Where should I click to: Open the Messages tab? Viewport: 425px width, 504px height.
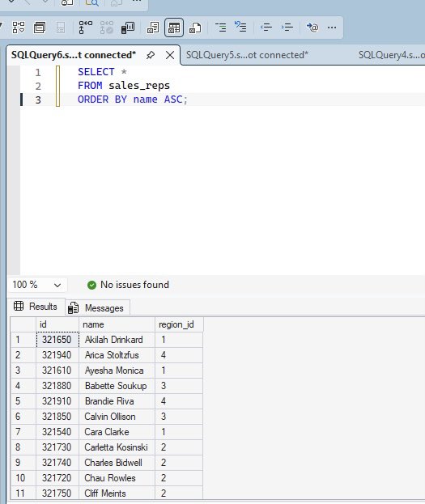(x=98, y=308)
